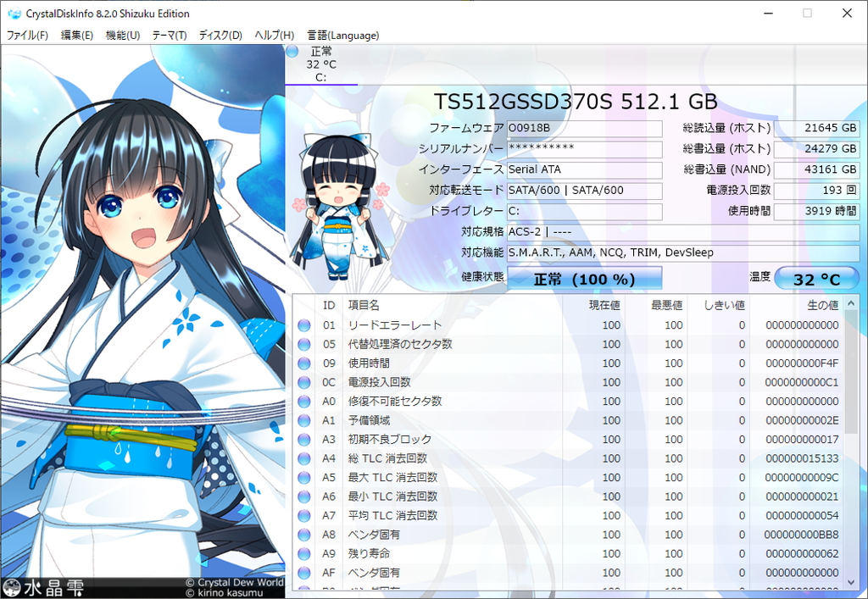
Task: Select the 残り寿命 attribute name
Action: tap(369, 553)
